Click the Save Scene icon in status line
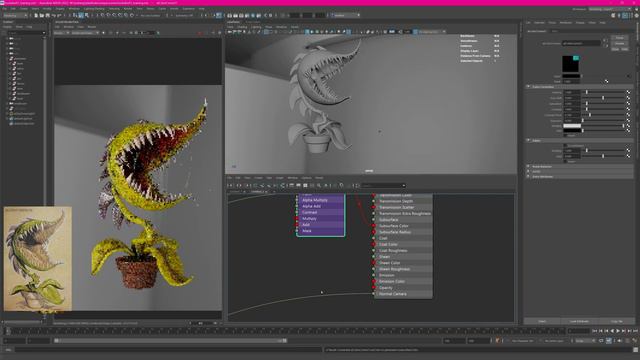 [x=47, y=16]
